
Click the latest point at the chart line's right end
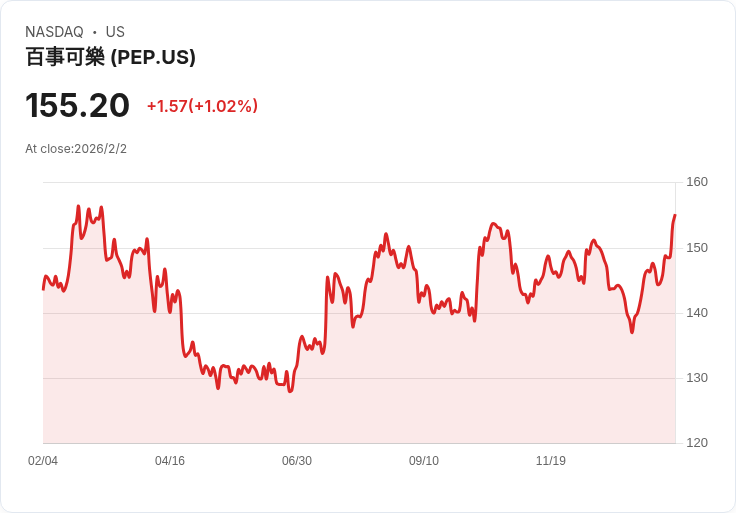(675, 215)
